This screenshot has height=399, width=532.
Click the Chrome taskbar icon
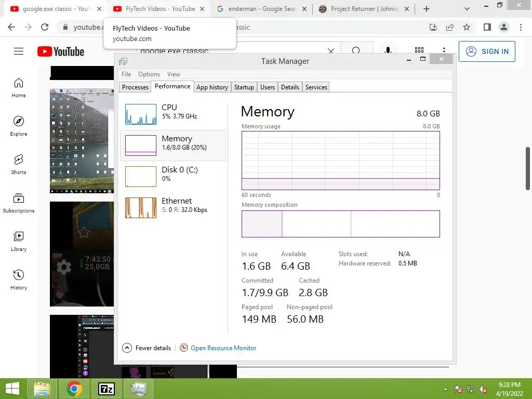coord(74,389)
